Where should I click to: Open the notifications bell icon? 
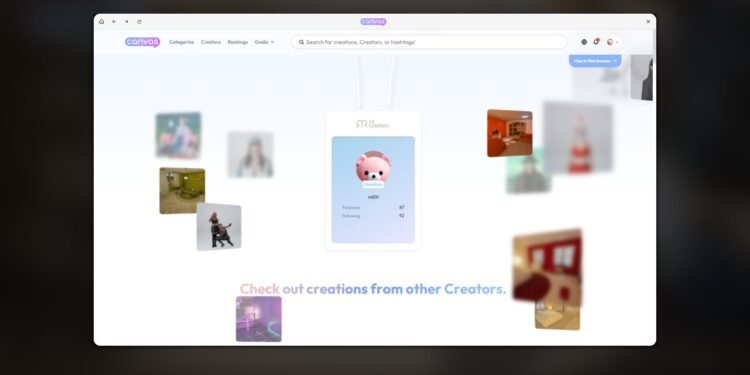(596, 42)
